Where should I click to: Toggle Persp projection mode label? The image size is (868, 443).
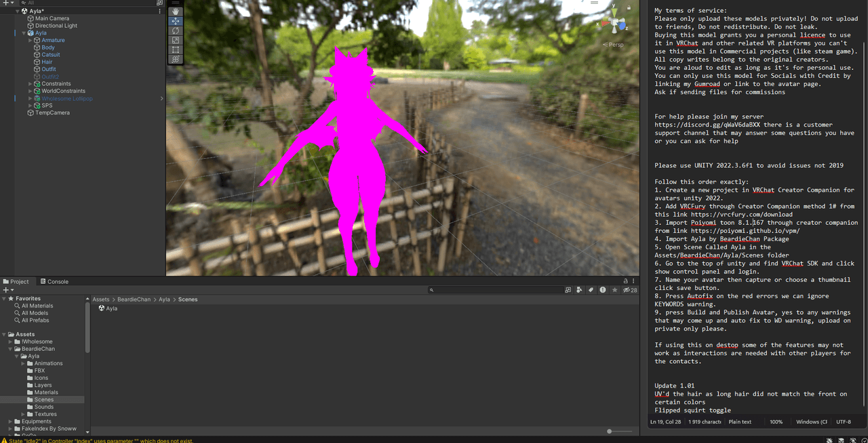(614, 45)
